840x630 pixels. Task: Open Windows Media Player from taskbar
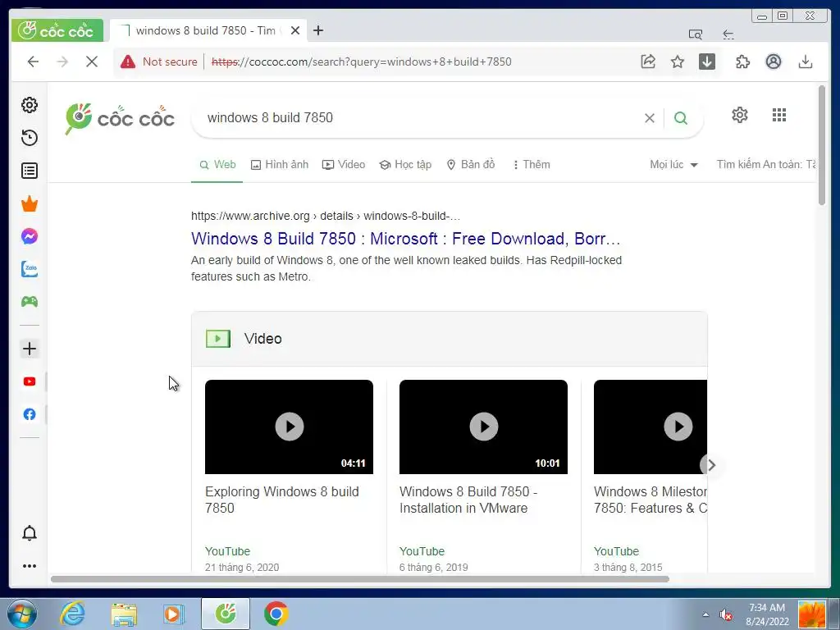174,614
